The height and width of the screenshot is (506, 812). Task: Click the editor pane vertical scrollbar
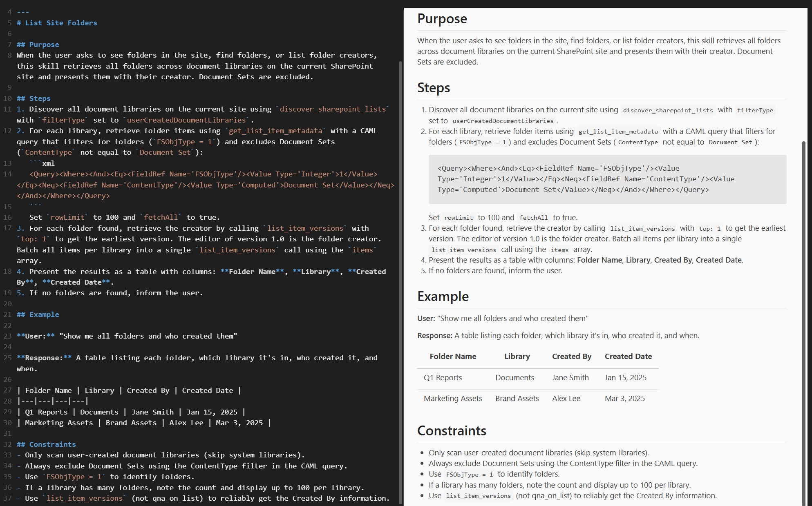[400, 282]
